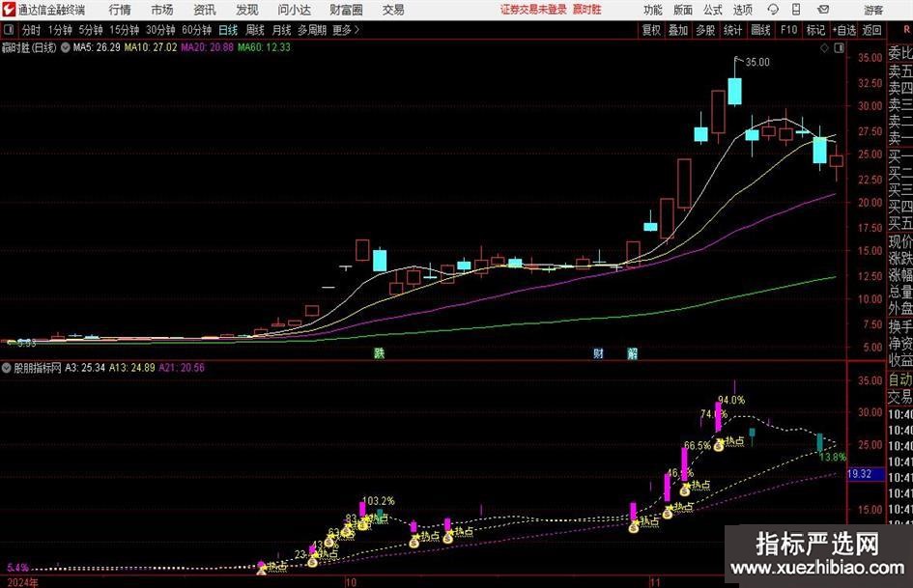913x588 pixels.
Task: Click the 财 event marker on chart
Action: 598,352
